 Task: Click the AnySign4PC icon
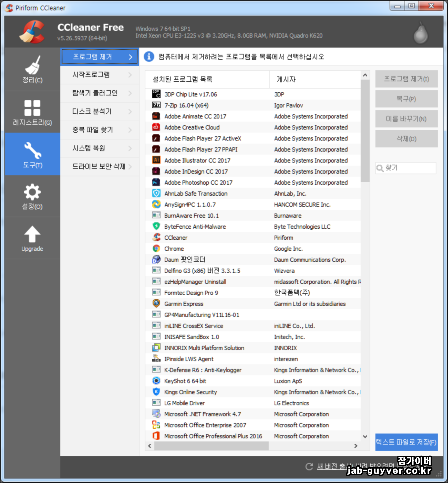[x=156, y=204]
